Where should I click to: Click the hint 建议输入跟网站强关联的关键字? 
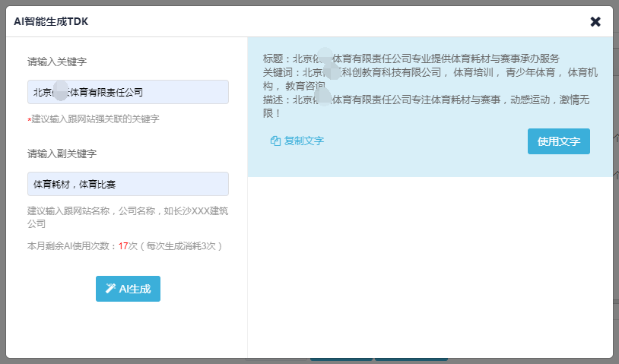click(94, 119)
